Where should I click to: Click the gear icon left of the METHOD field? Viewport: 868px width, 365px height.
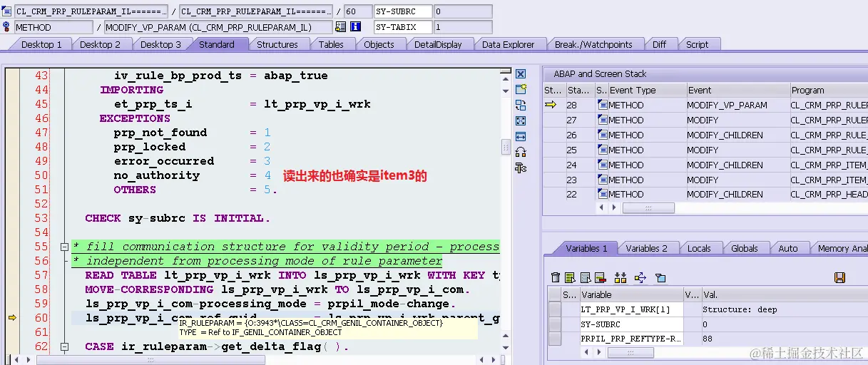pyautogui.click(x=6, y=27)
